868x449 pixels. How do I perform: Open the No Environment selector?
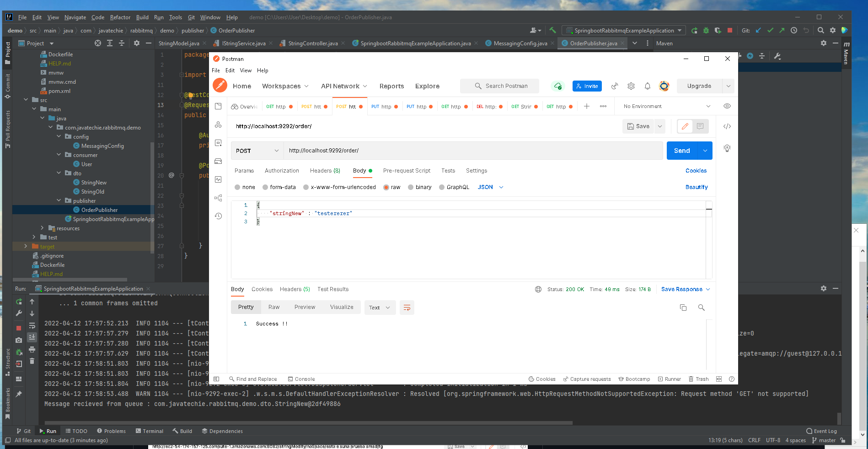(665, 106)
